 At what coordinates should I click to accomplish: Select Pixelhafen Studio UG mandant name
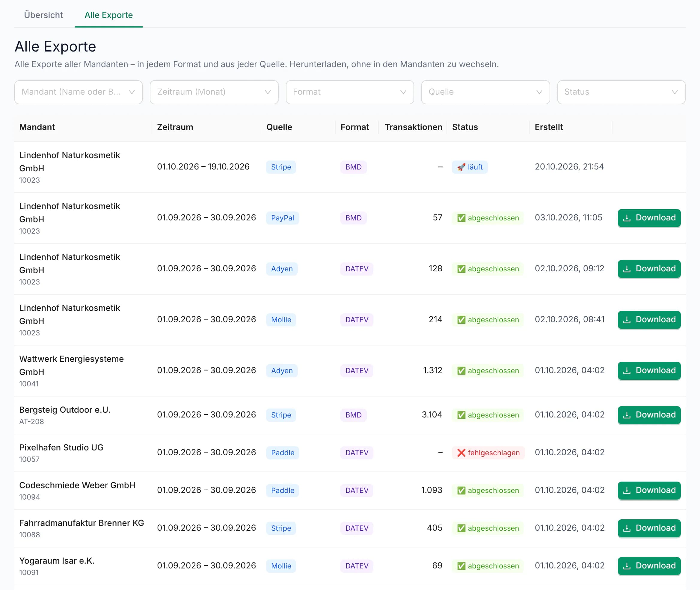(x=61, y=447)
